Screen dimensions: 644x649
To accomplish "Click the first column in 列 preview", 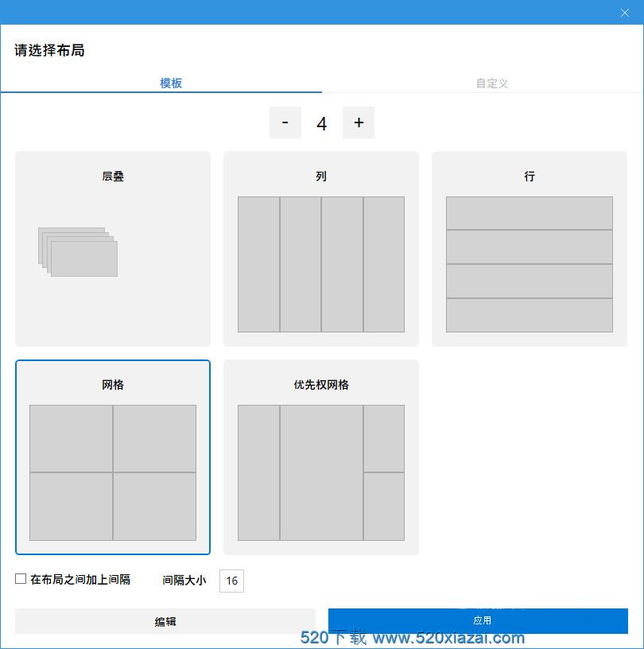I will (x=258, y=264).
